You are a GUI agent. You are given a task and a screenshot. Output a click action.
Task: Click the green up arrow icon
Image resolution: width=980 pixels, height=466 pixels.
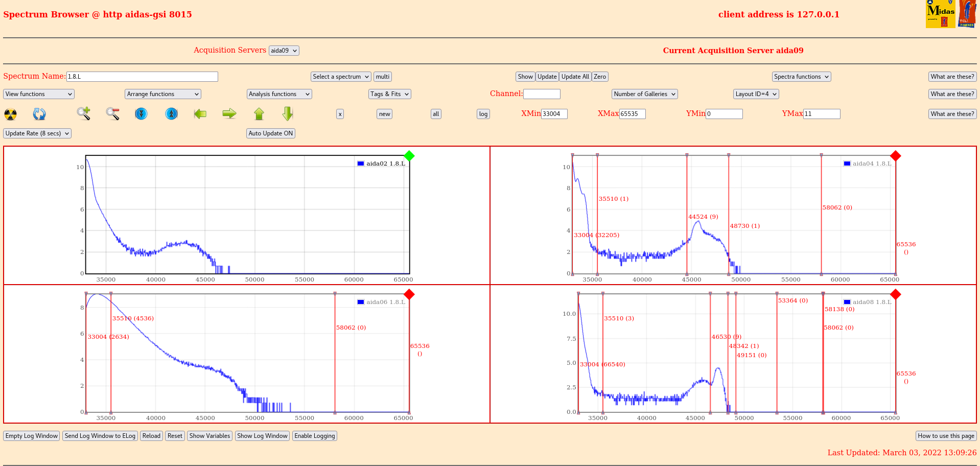[259, 113]
